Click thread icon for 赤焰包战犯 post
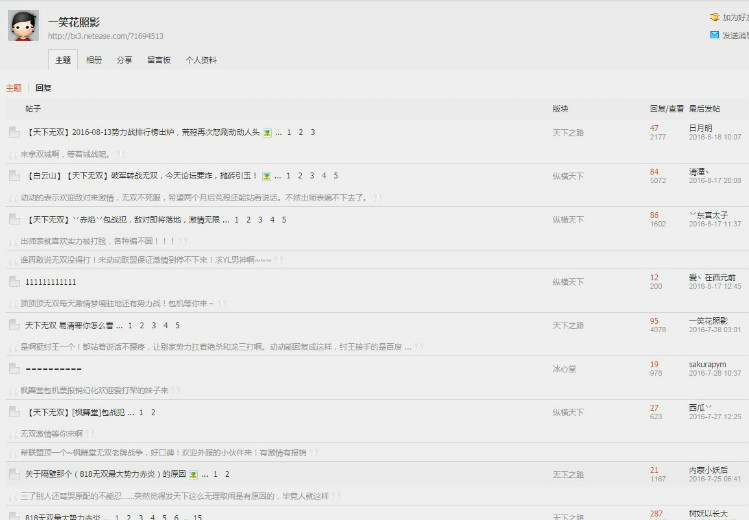The image size is (749, 520). pyautogui.click(x=14, y=220)
